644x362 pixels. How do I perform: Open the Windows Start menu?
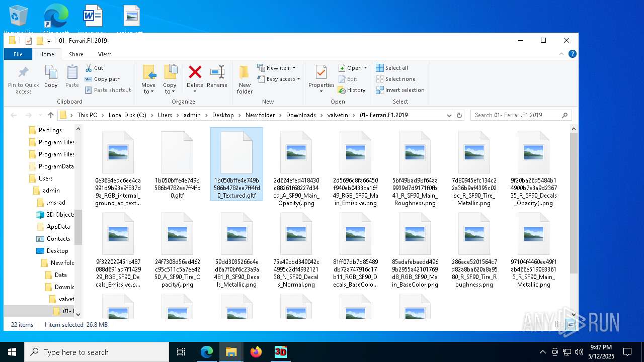(12, 352)
